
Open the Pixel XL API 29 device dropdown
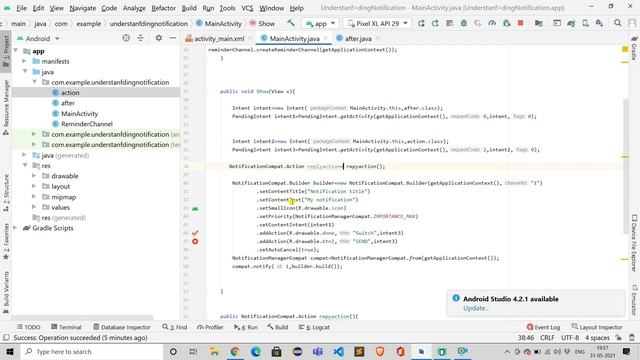pyautogui.click(x=378, y=23)
